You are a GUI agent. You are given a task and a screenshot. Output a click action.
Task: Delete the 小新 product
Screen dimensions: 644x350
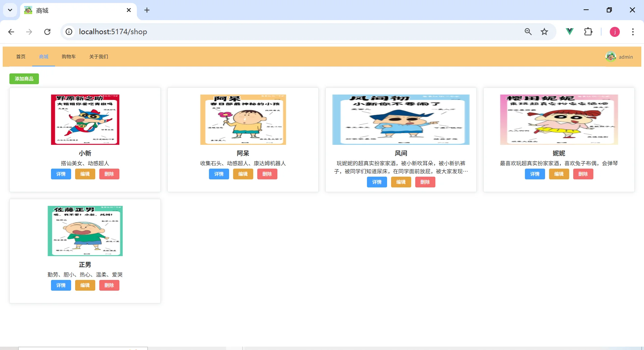click(109, 174)
